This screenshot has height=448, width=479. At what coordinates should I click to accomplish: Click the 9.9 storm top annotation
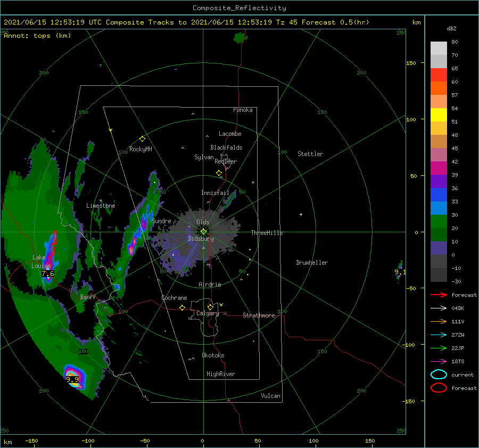[72, 379]
